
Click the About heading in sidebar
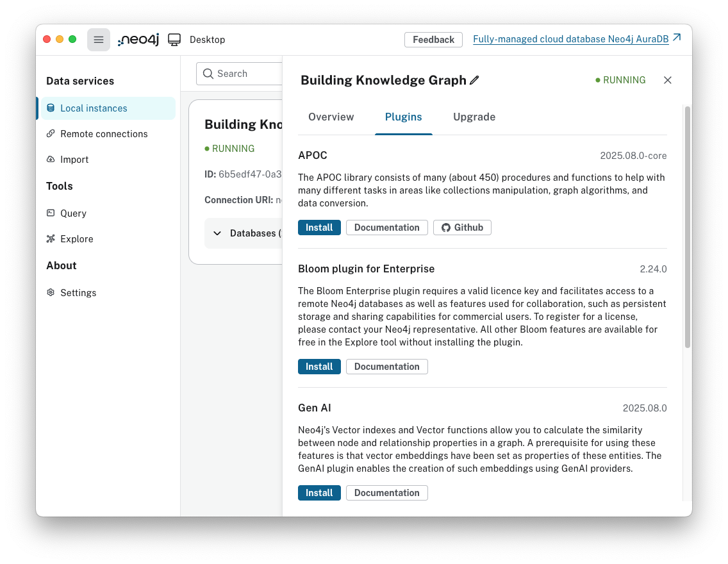(x=62, y=265)
